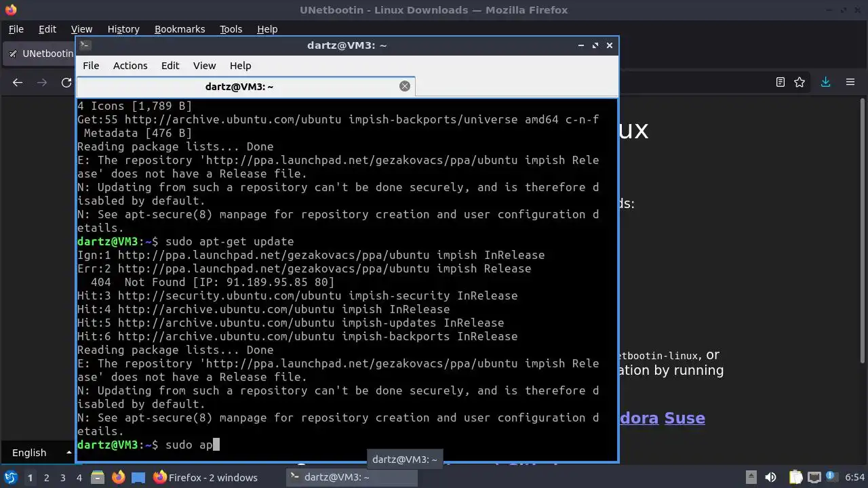Toggle Firefox reader view icon
The height and width of the screenshot is (488, 868).
781,82
